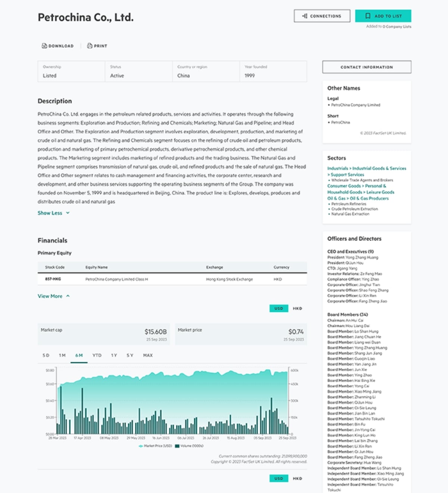Image resolution: width=448 pixels, height=493 pixels.
Task: Click legal name PetroChina Company Limited
Action: click(355, 105)
